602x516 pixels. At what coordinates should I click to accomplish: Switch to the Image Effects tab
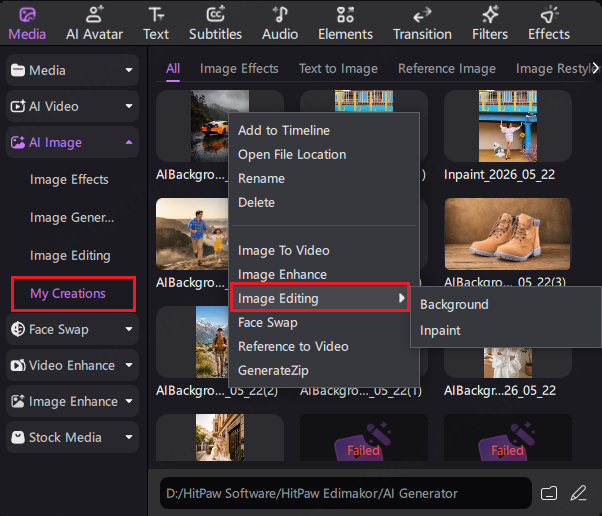[x=239, y=69]
